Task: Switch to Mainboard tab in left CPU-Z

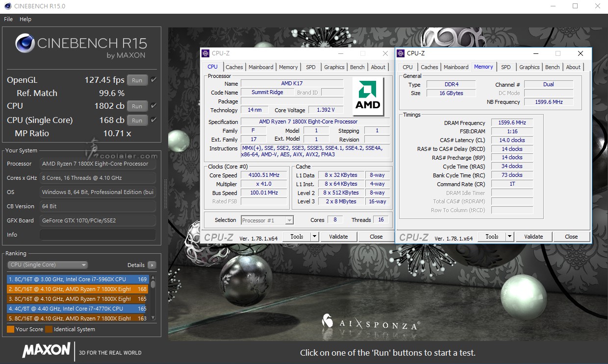Action: click(261, 67)
